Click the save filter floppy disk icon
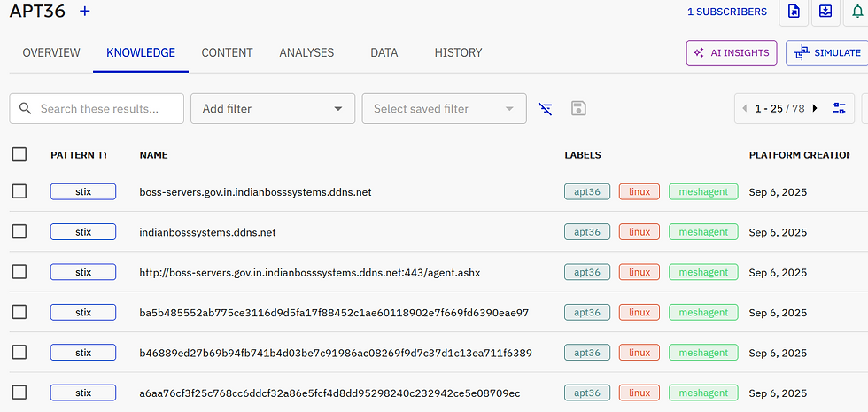868x412 pixels. [x=578, y=109]
